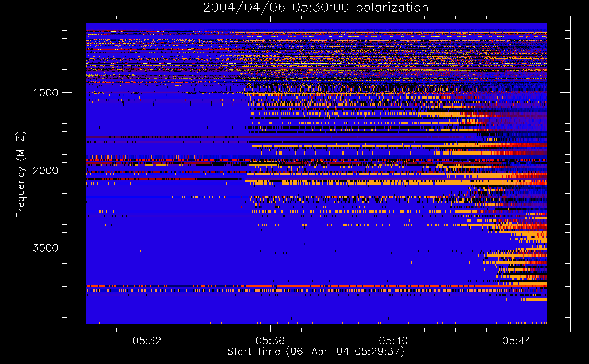
Task: Click the 05:36 time tick label
Action: [x=270, y=341]
